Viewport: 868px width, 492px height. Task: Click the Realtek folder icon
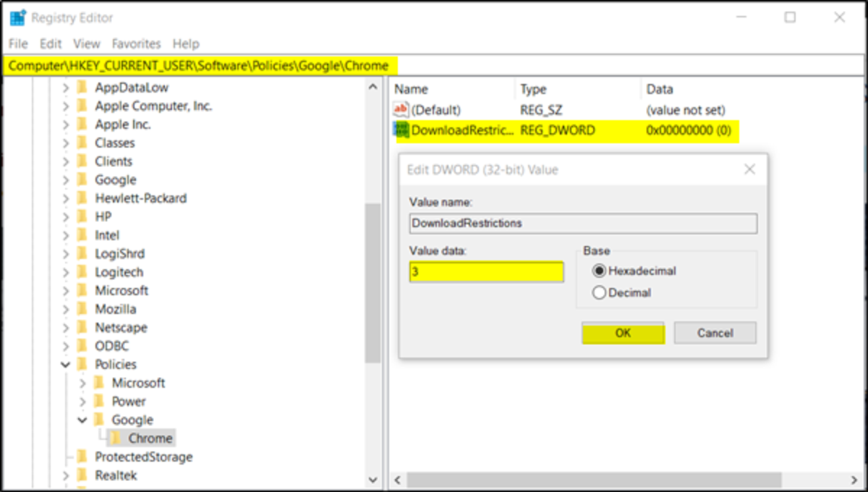[x=84, y=475]
